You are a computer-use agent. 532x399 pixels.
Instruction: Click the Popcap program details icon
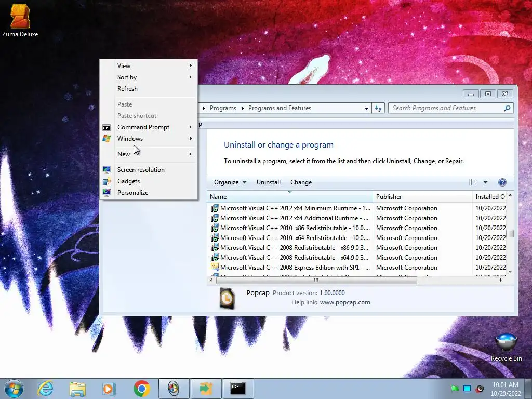227,298
